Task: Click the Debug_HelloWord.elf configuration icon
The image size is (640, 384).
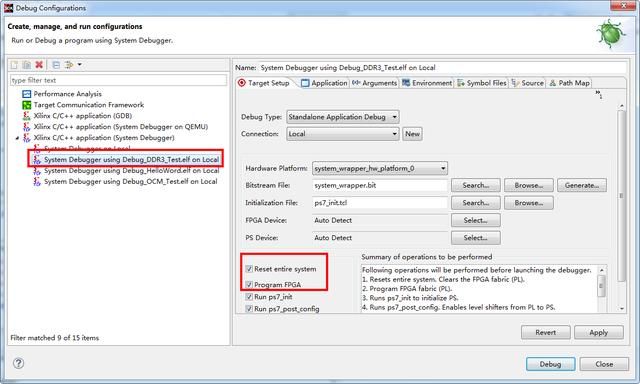Action: tap(37, 171)
